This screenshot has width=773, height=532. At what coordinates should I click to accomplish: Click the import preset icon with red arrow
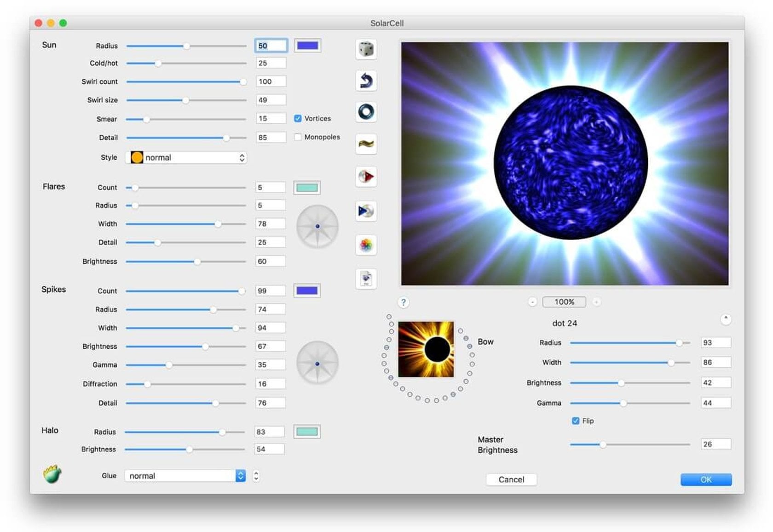[x=366, y=177]
